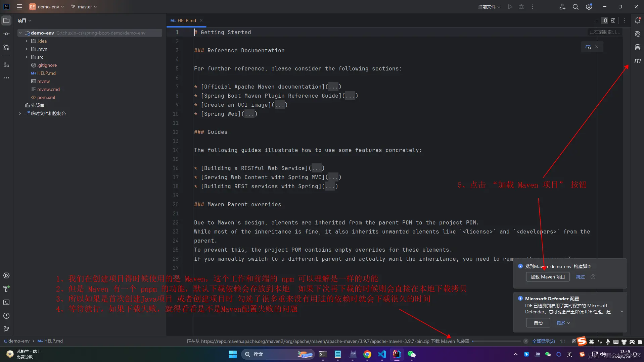Open run configuration 当前文件 dropdown
The height and width of the screenshot is (362, 644).
coord(489,7)
